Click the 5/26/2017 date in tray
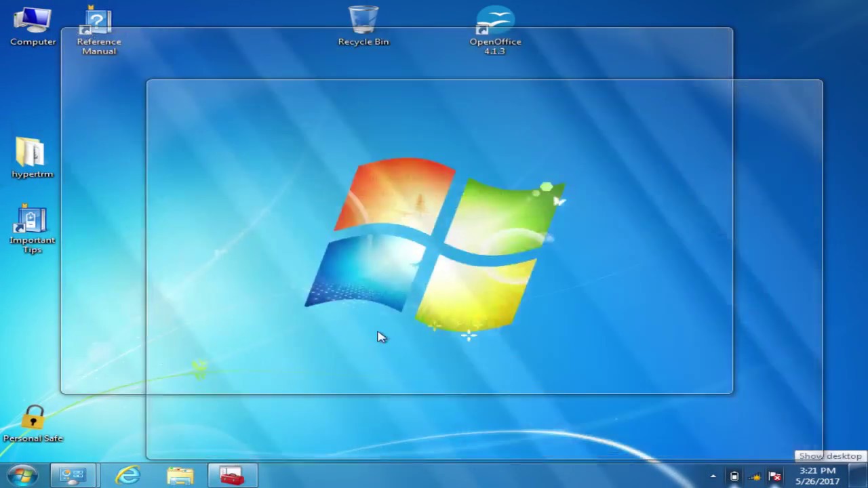 coord(817,482)
